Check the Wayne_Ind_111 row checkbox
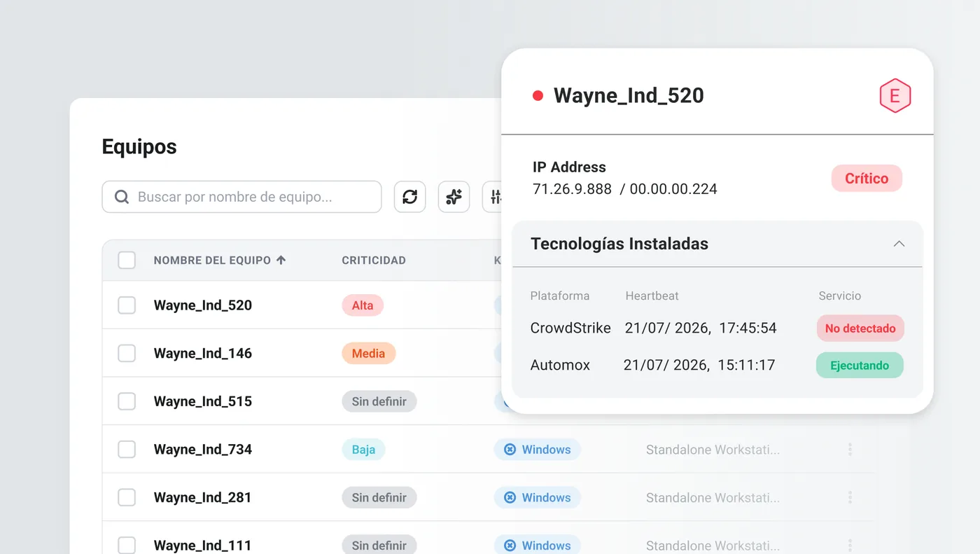Image resolution: width=980 pixels, height=554 pixels. click(127, 545)
